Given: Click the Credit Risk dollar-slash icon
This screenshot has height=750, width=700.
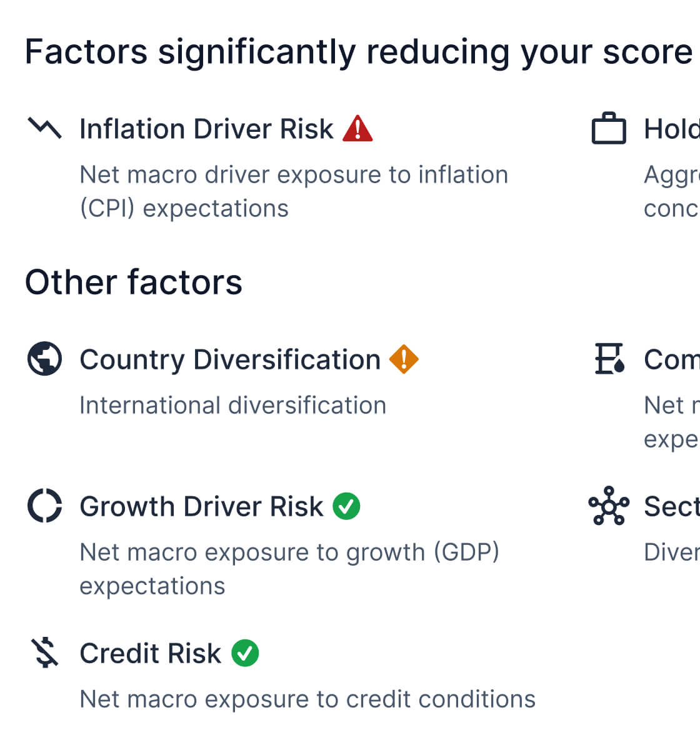Looking at the screenshot, I should pyautogui.click(x=45, y=653).
